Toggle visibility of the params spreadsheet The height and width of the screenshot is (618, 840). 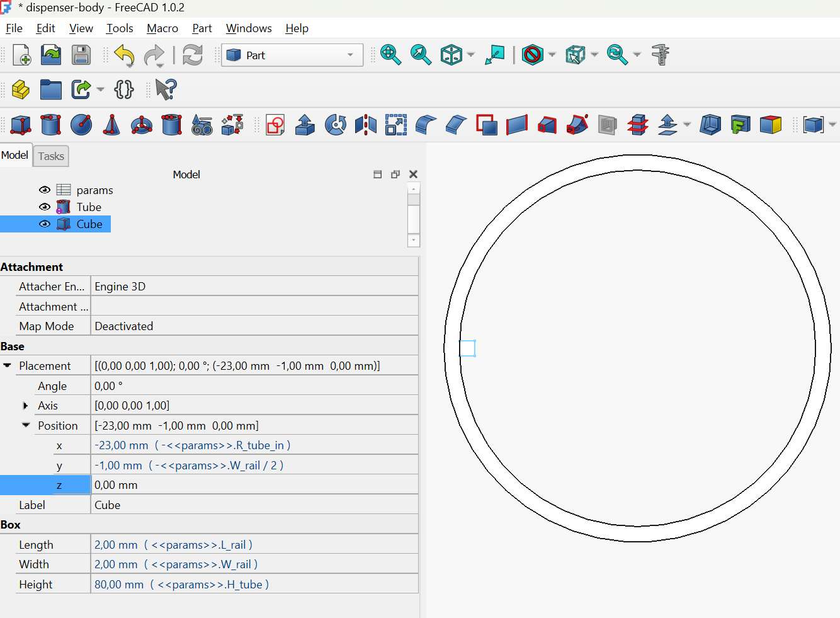click(x=45, y=190)
